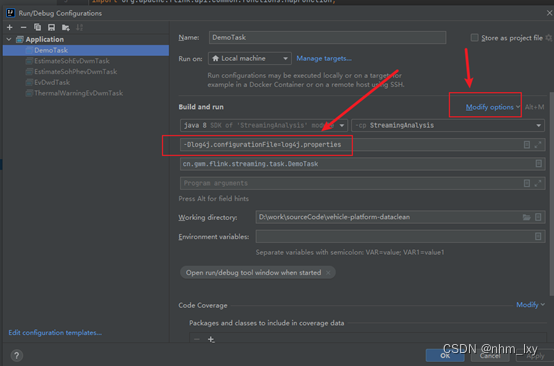Open the -cp StreamingAnalysis classpath dropdown
This screenshot has width=554, height=366.
[448, 125]
